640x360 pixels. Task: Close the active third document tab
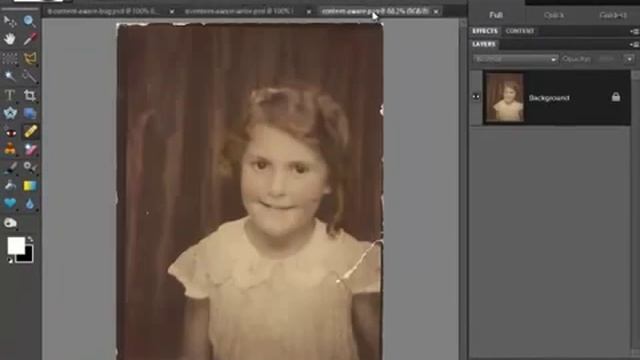436,12
